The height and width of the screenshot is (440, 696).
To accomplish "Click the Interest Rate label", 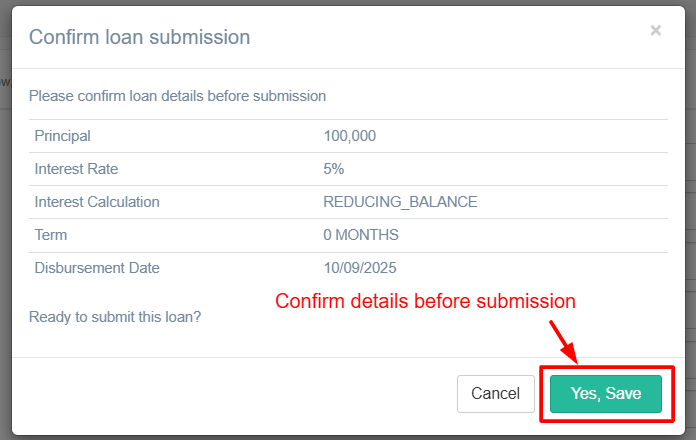I will pyautogui.click(x=76, y=169).
